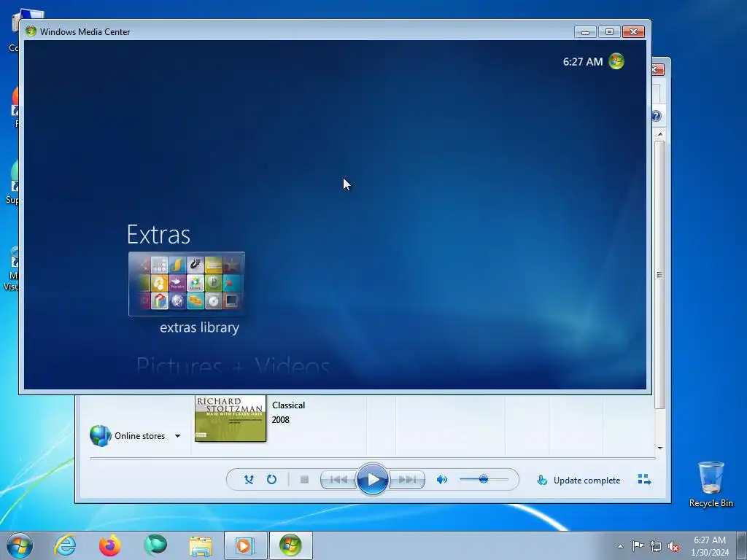Switch to Windows Media Player taskbar button
The width and height of the screenshot is (747, 560).
pyautogui.click(x=245, y=545)
